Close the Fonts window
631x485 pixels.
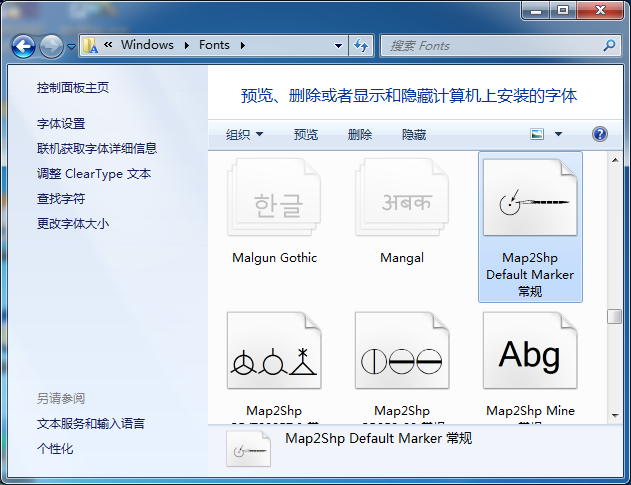click(600, 10)
